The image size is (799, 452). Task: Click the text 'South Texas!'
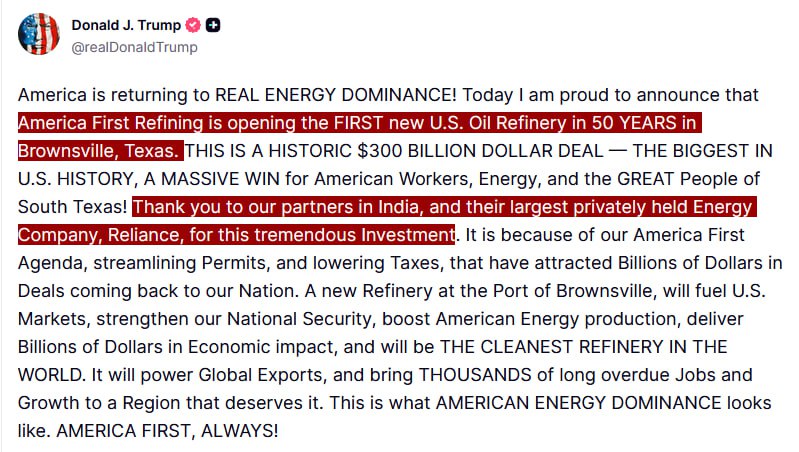pyautogui.click(x=72, y=208)
